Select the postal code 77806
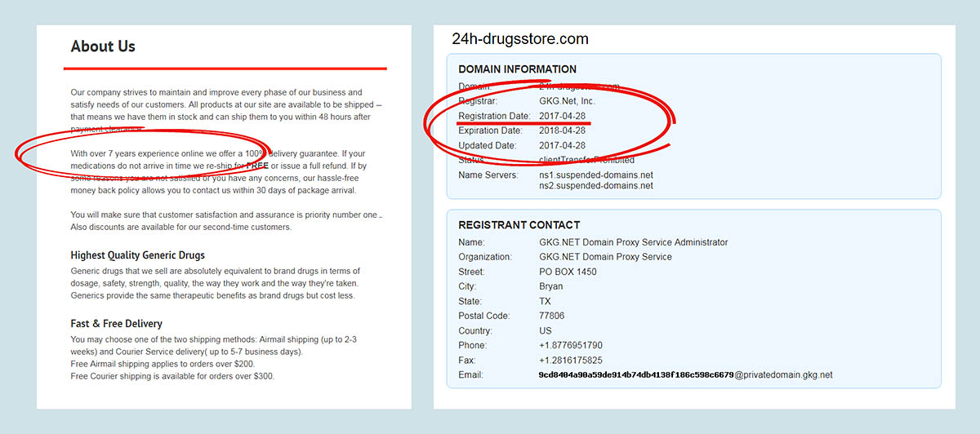The height and width of the screenshot is (434, 980). [x=551, y=316]
